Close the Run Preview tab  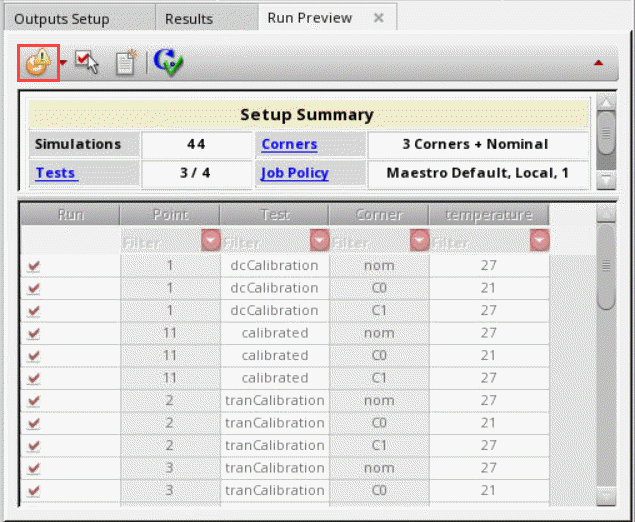pos(379,18)
